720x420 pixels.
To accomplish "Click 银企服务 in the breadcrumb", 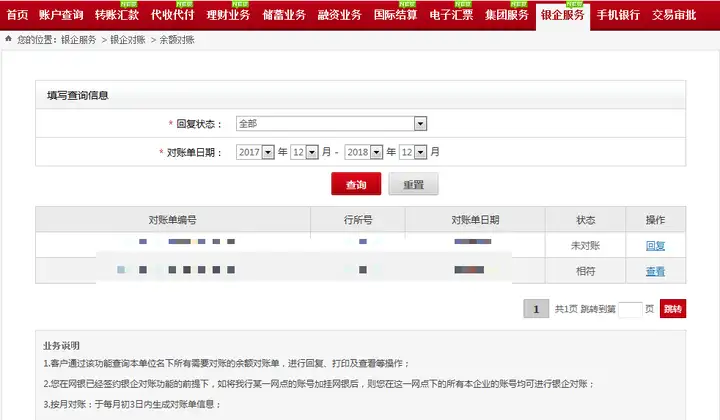I will click(x=79, y=40).
